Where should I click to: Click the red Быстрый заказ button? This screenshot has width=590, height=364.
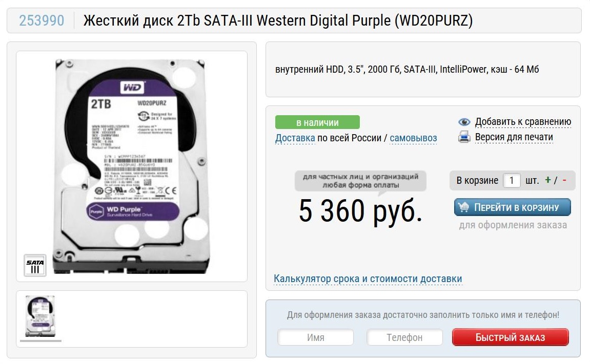[510, 337]
